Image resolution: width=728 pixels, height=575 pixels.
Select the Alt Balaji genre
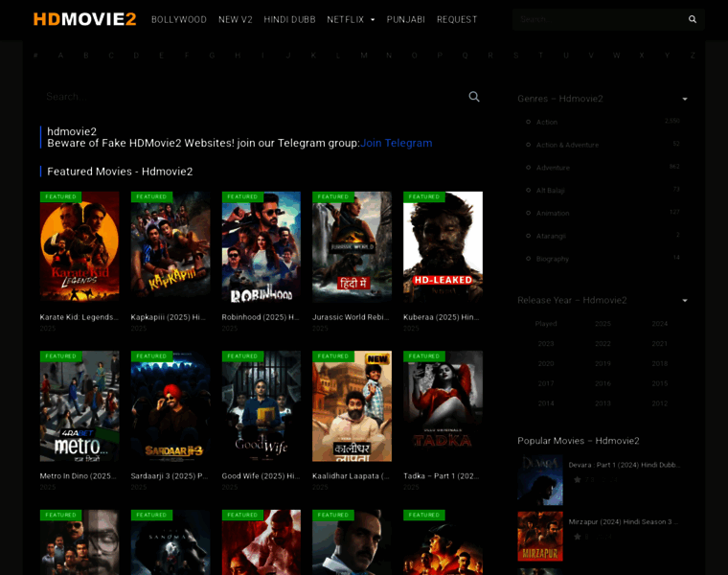(550, 191)
